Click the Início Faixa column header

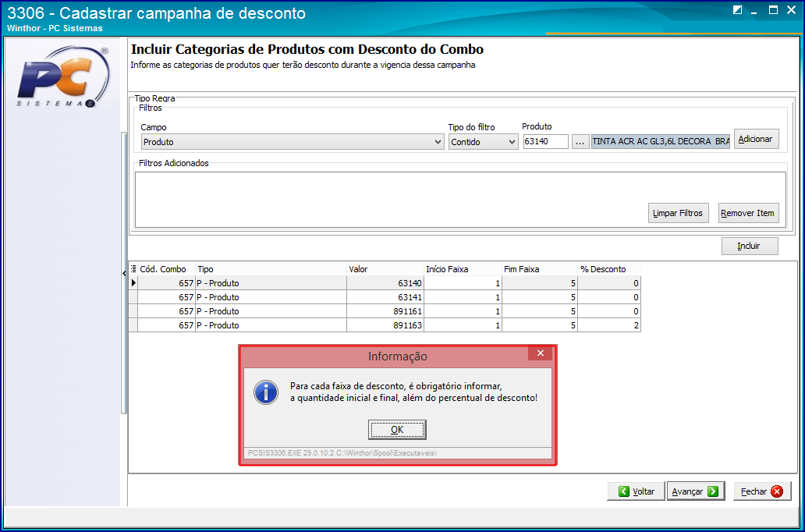pos(463,269)
